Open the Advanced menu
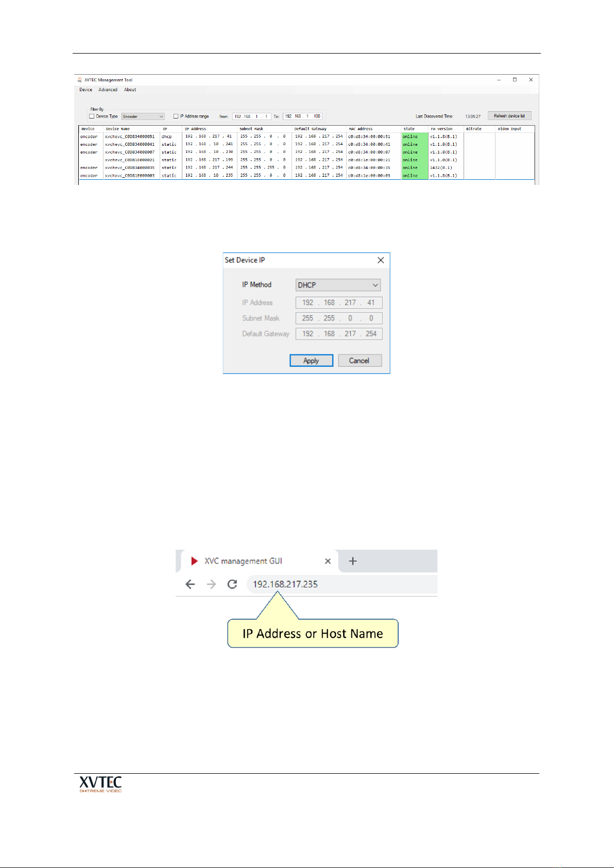 point(108,90)
